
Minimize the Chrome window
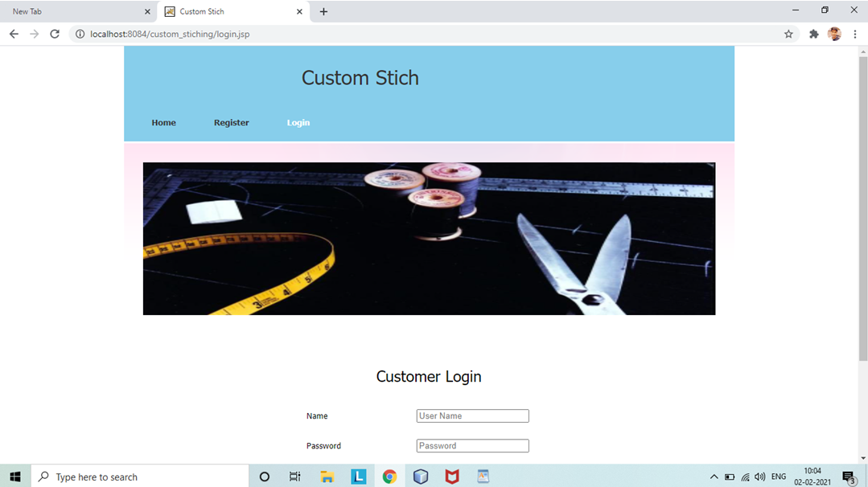point(796,10)
